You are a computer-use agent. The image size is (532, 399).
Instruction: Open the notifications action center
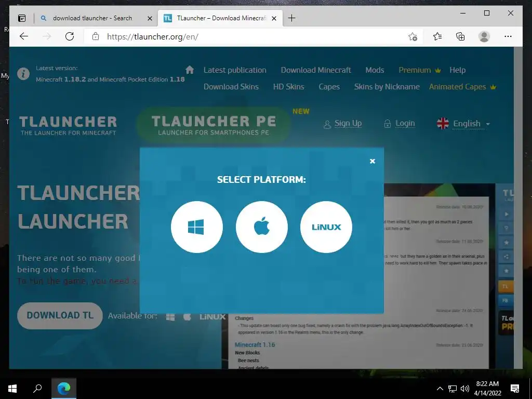coord(515,389)
